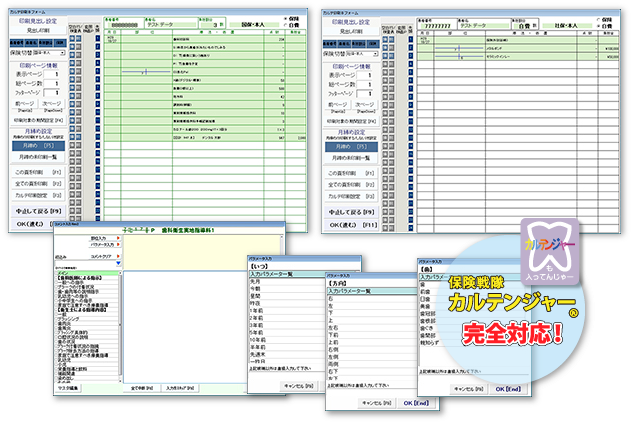Click 見出し印刷 in left window

(x=38, y=30)
